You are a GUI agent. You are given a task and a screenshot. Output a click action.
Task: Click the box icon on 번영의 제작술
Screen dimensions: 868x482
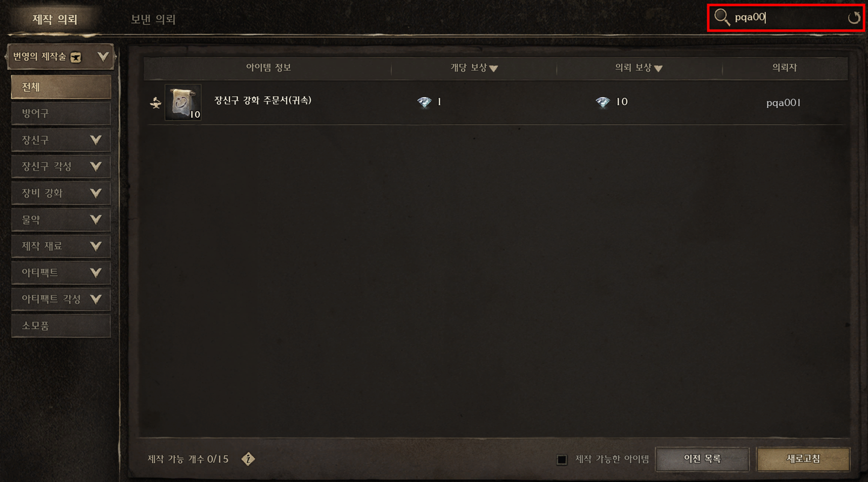click(x=76, y=57)
